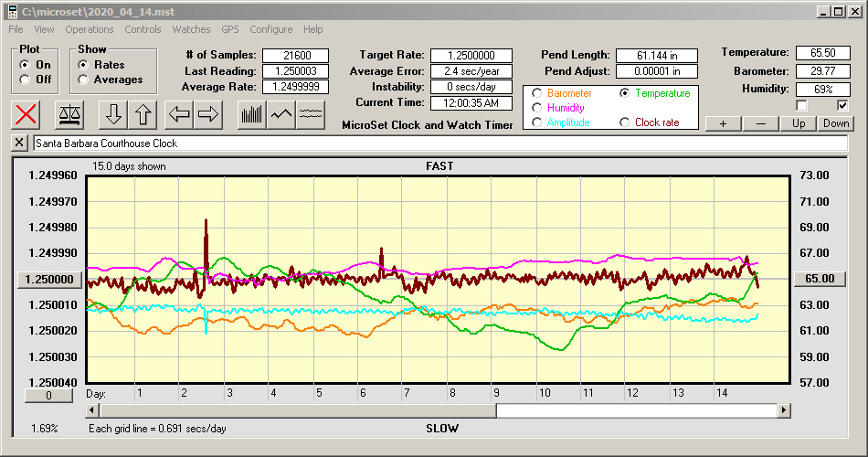Click the 1.69% status text
Viewport: 868px width, 457px height.
coord(44,428)
